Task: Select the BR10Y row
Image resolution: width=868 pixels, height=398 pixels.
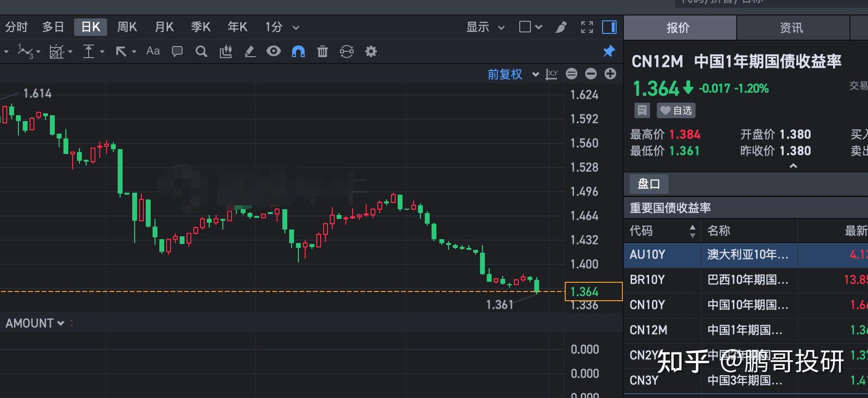Action: (746, 280)
